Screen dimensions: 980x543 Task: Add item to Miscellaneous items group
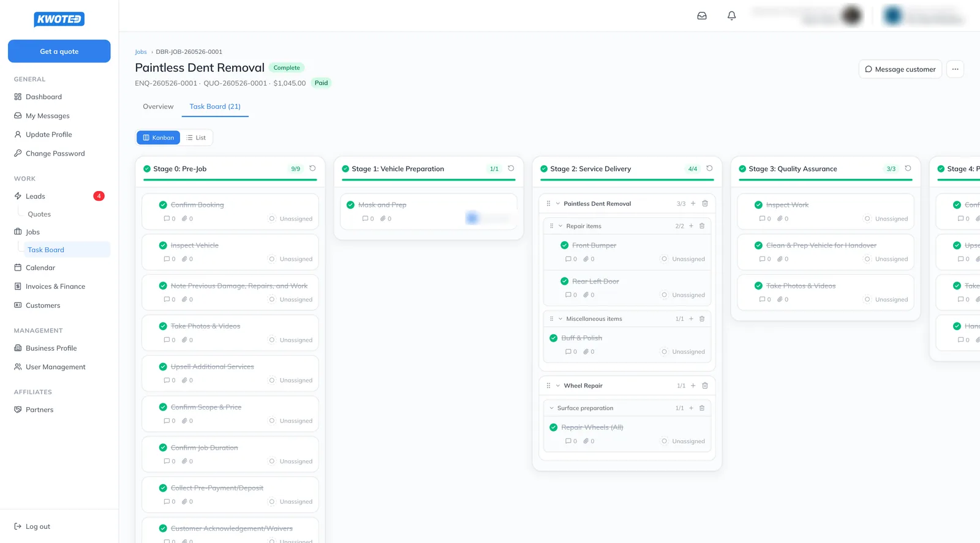(691, 319)
